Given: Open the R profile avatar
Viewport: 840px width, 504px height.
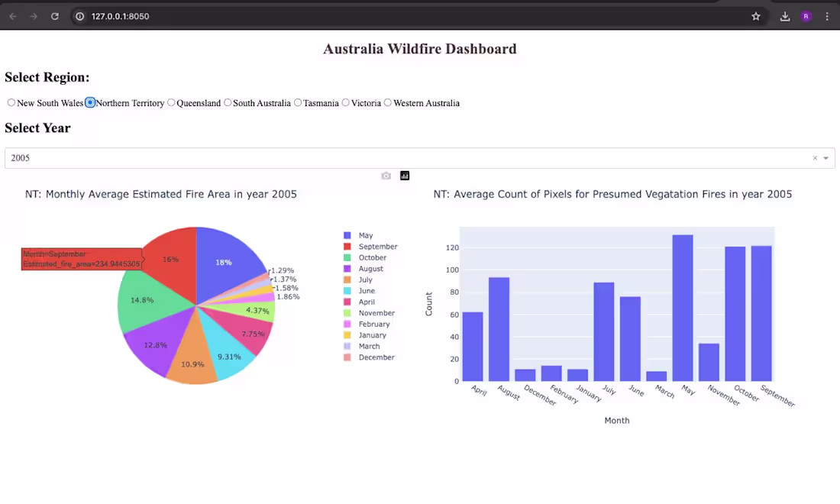Looking at the screenshot, I should (806, 15).
